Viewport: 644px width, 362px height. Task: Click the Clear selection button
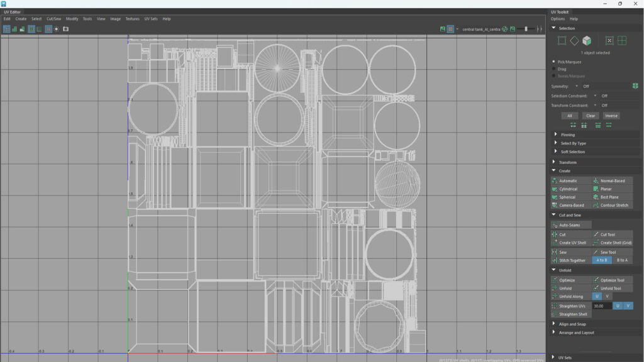[590, 116]
